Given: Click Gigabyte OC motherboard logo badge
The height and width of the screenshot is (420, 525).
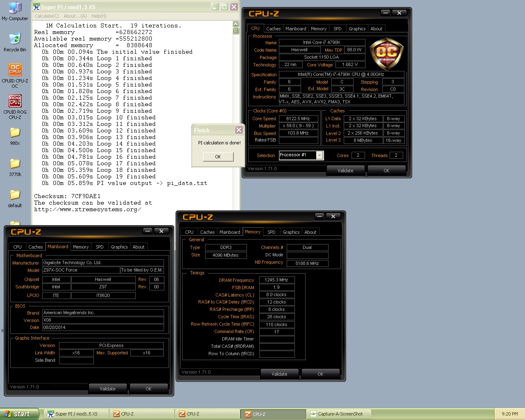Looking at the screenshot, I should click(x=386, y=54).
